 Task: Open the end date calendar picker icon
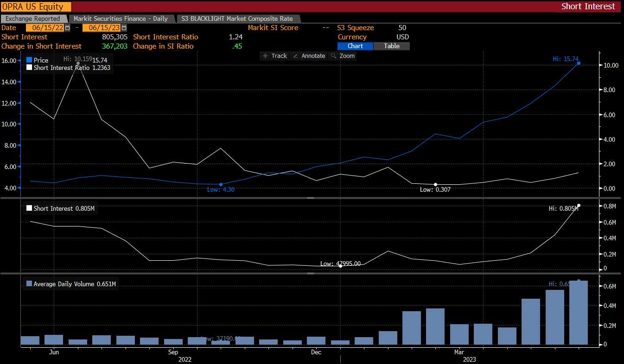tap(124, 28)
